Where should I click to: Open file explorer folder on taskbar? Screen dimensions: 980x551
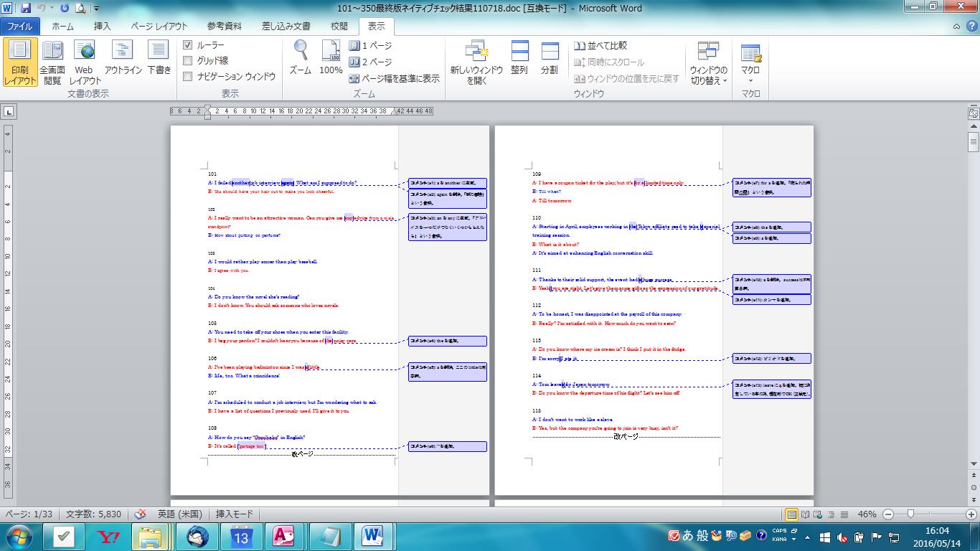151,537
